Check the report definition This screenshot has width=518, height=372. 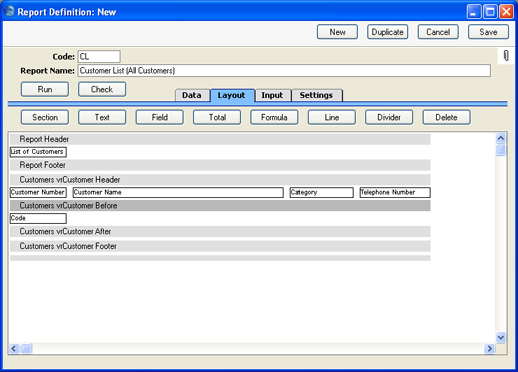pos(102,89)
